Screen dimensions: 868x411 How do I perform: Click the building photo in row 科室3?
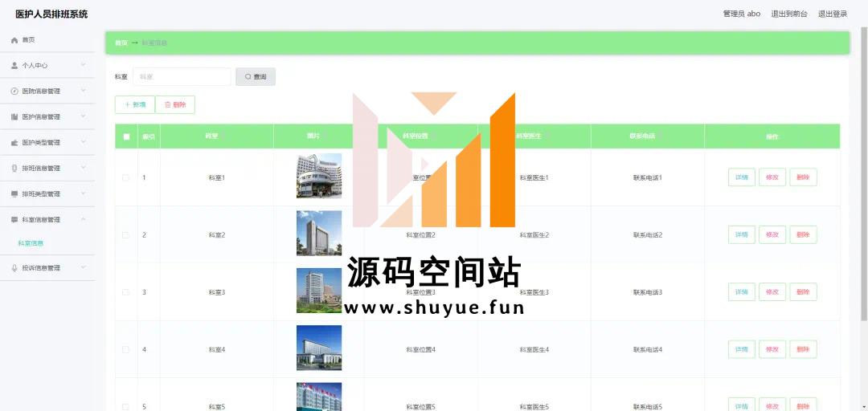point(319,291)
